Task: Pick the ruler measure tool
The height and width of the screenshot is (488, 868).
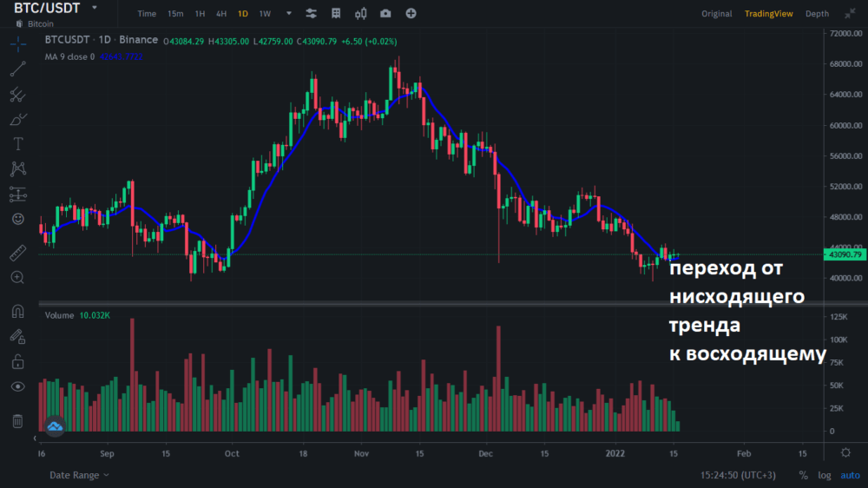Action: pyautogui.click(x=17, y=254)
